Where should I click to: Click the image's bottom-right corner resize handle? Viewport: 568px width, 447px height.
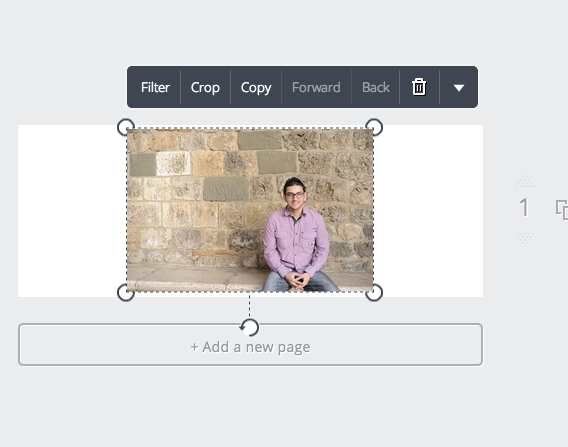click(x=374, y=292)
